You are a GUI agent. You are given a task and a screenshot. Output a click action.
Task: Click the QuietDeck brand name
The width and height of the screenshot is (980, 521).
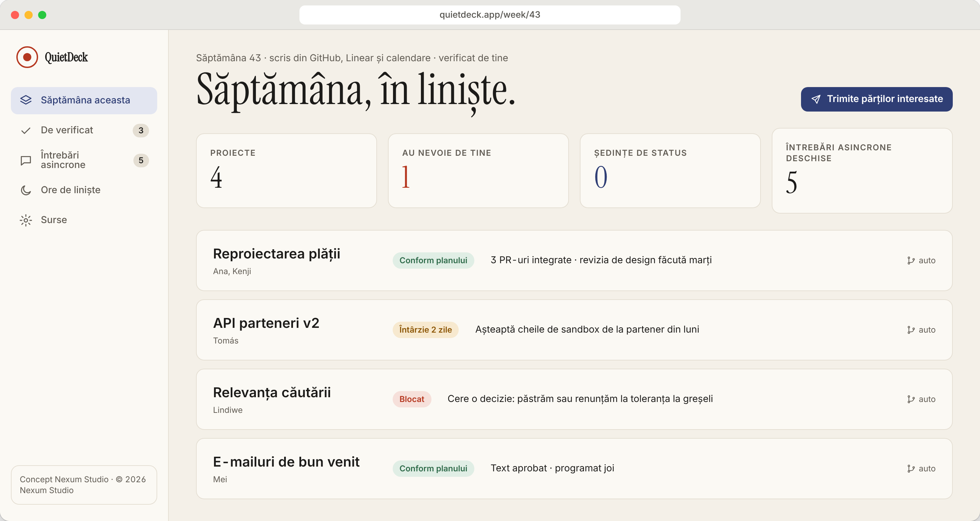[x=66, y=57]
